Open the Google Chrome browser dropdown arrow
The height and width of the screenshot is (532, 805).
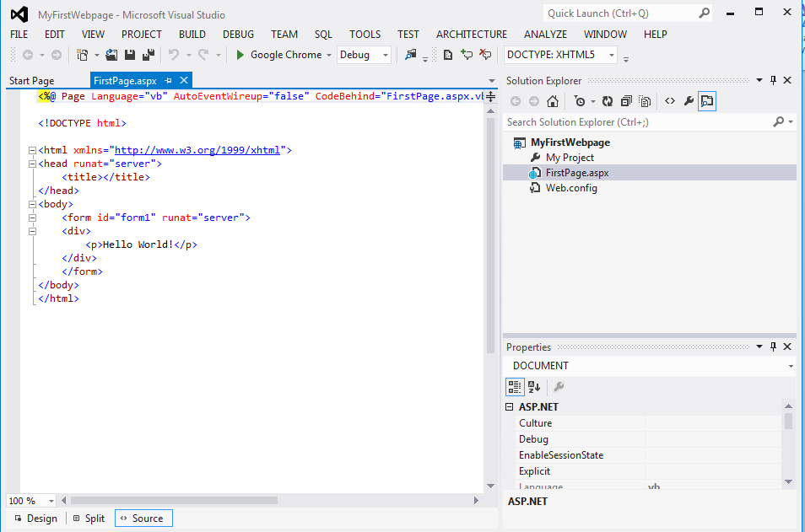(x=328, y=55)
